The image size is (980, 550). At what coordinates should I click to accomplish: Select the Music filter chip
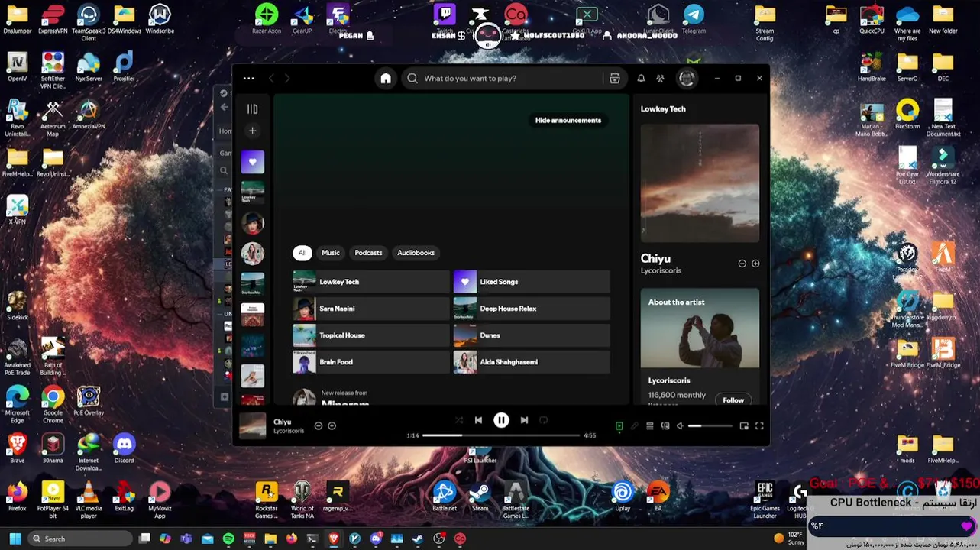[x=331, y=253]
